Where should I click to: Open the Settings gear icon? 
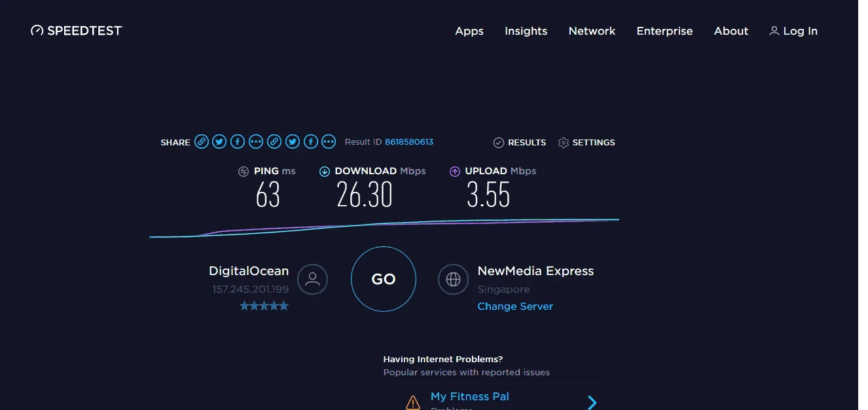click(564, 142)
